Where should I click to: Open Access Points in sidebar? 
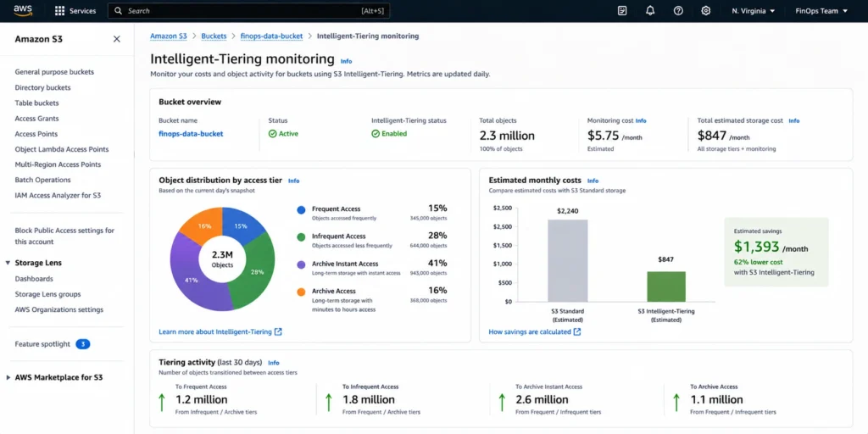[x=36, y=134]
